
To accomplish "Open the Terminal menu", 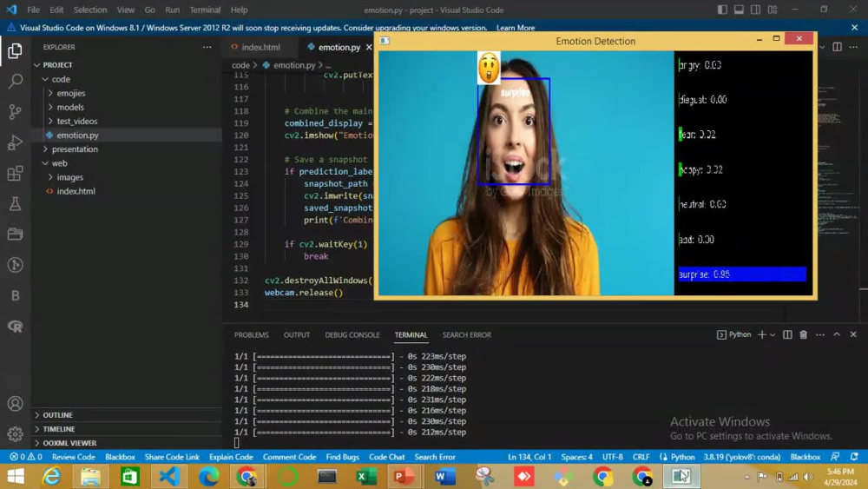I will tap(205, 10).
